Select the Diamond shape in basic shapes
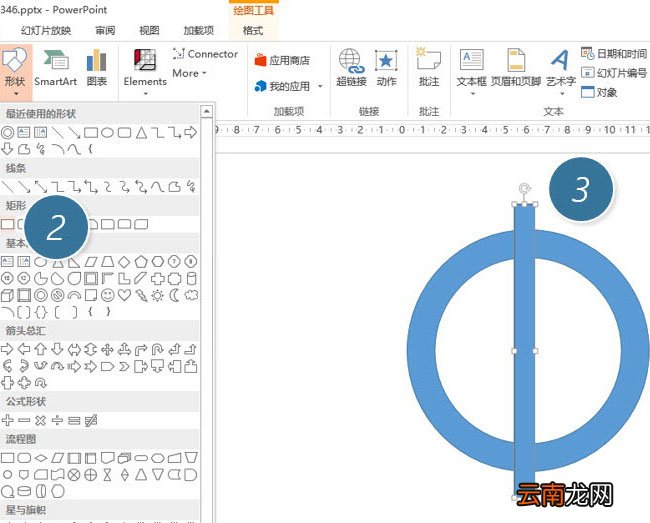Image resolution: width=650 pixels, height=523 pixels. pyautogui.click(x=124, y=262)
